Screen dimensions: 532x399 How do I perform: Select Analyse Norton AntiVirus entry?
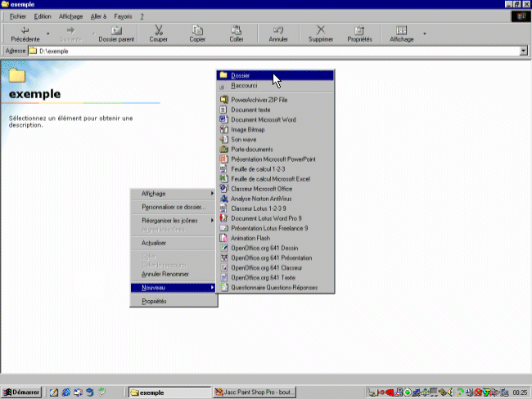(x=275, y=199)
